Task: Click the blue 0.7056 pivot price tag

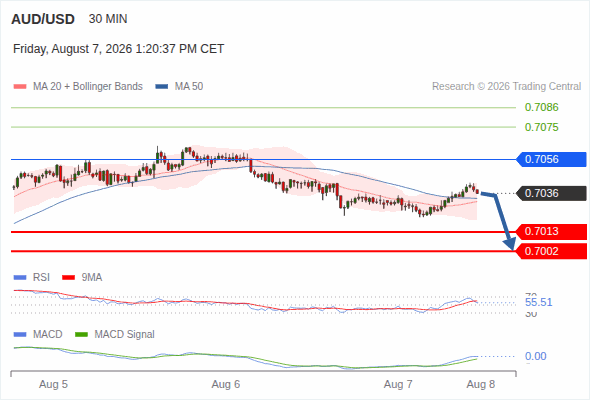Action: [x=551, y=160]
